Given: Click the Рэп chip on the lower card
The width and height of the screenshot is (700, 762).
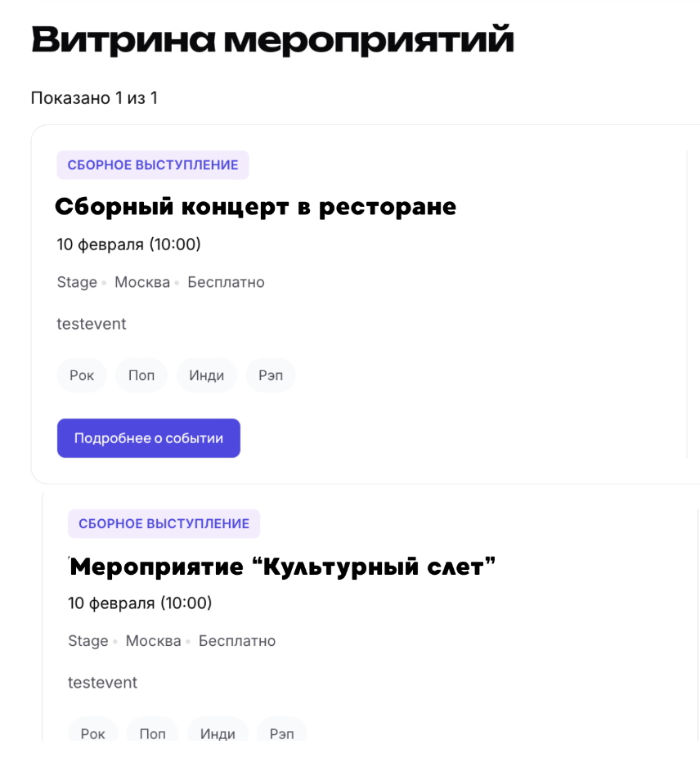Looking at the screenshot, I should point(281,733).
